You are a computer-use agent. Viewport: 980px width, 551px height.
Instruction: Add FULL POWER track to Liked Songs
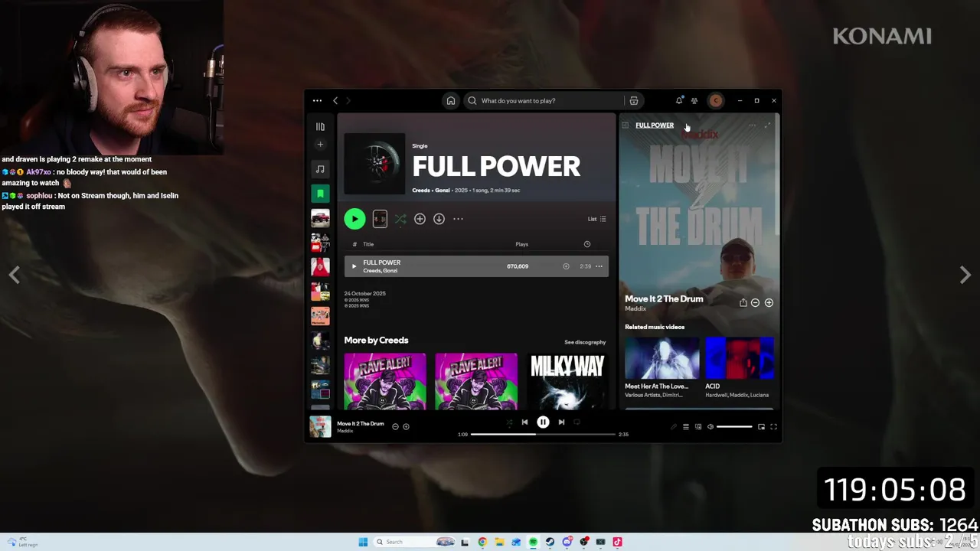pos(566,266)
